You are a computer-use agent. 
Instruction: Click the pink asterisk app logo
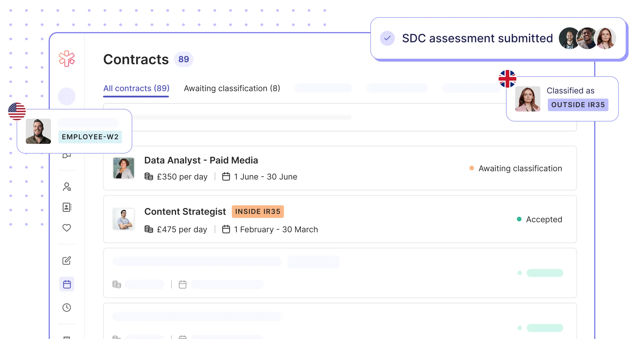pos(67,59)
